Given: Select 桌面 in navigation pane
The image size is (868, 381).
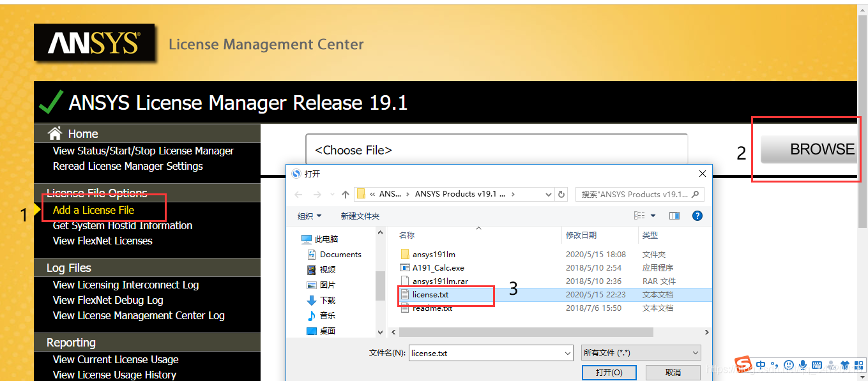Looking at the screenshot, I should click(321, 331).
